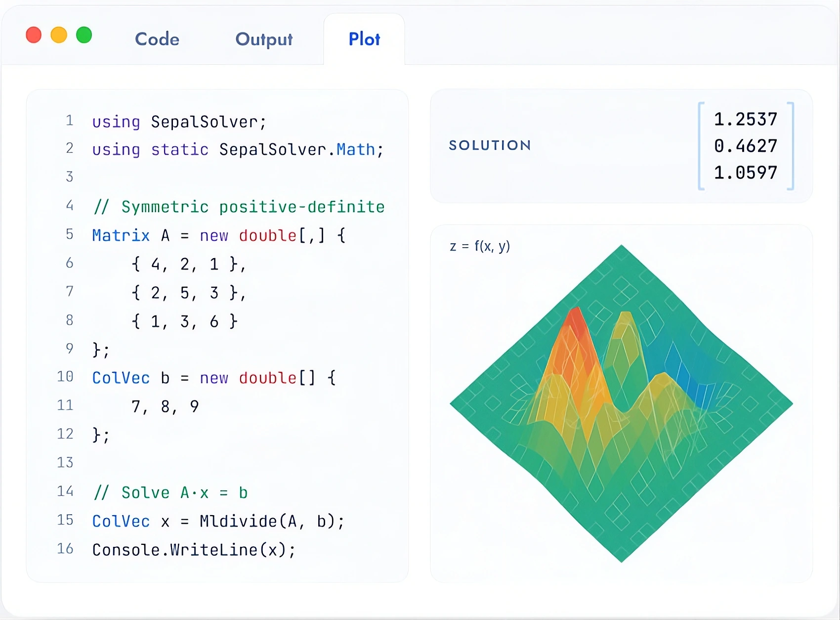Click the 'Symmetric positive-definite' comment
Image resolution: width=840 pixels, height=620 pixels.
[x=239, y=207]
